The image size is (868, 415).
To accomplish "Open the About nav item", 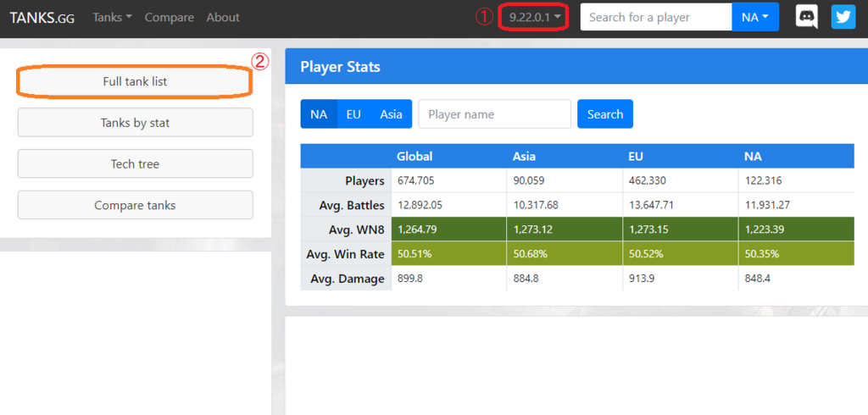I will [223, 17].
